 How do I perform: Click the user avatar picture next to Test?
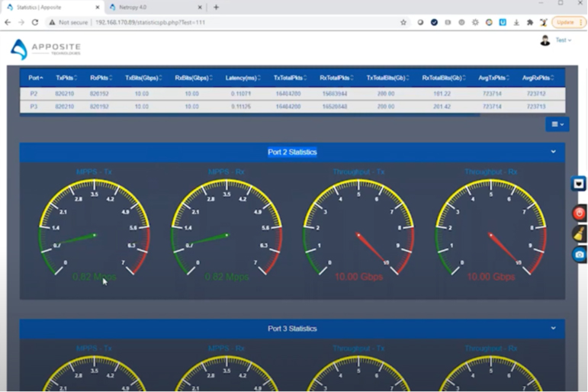click(x=545, y=40)
